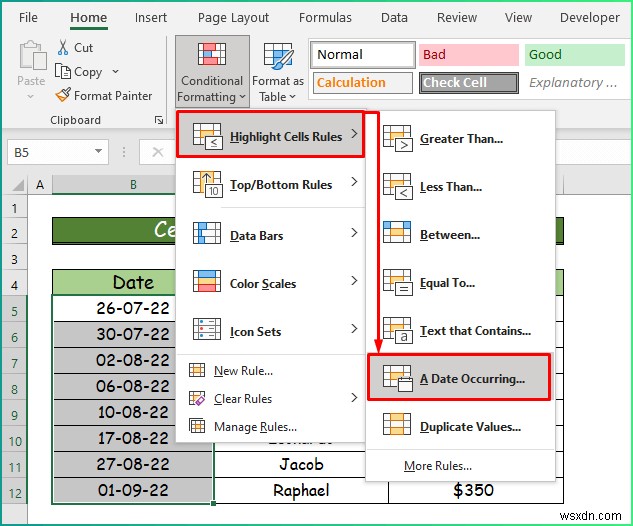This screenshot has height=526, width=633.
Task: Select row 7 header
Action: 15,363
